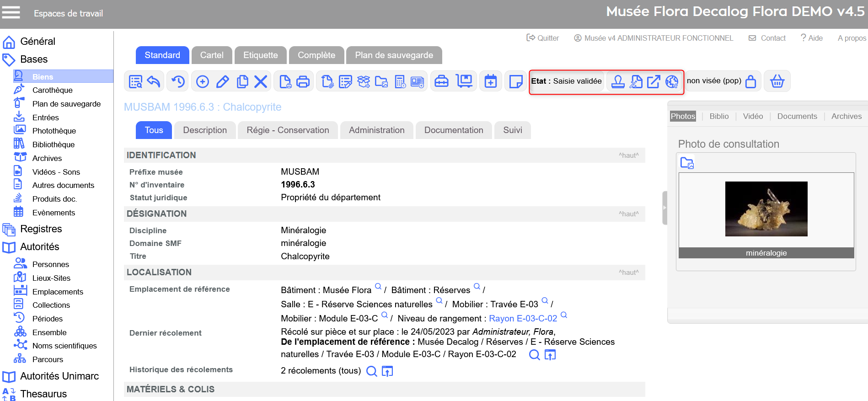Toggle the padlock next to non visée
Viewport: 868px width, 401px height.
tap(750, 81)
